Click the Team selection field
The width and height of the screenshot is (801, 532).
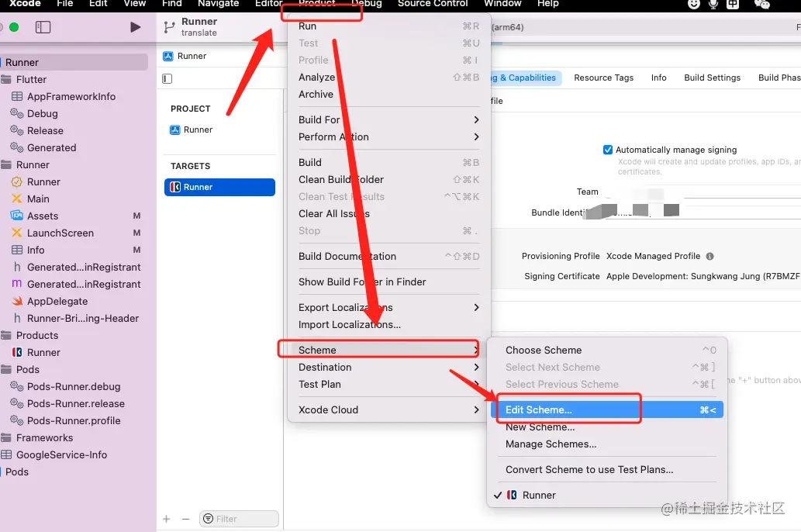(x=703, y=192)
